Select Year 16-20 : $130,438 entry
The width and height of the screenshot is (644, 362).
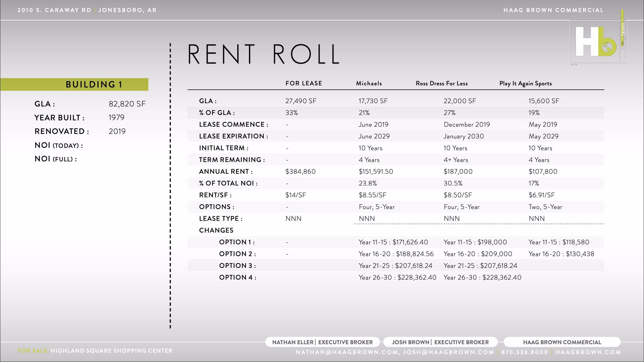(561, 254)
